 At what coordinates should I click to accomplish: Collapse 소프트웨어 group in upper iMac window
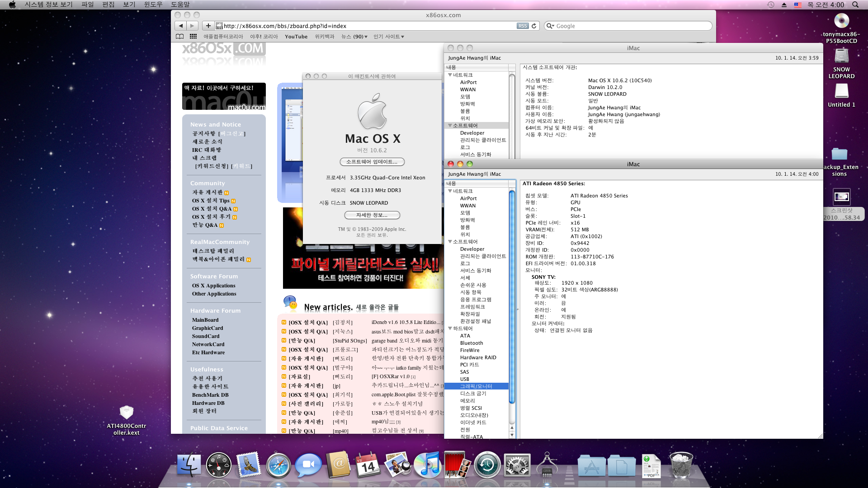tap(450, 126)
